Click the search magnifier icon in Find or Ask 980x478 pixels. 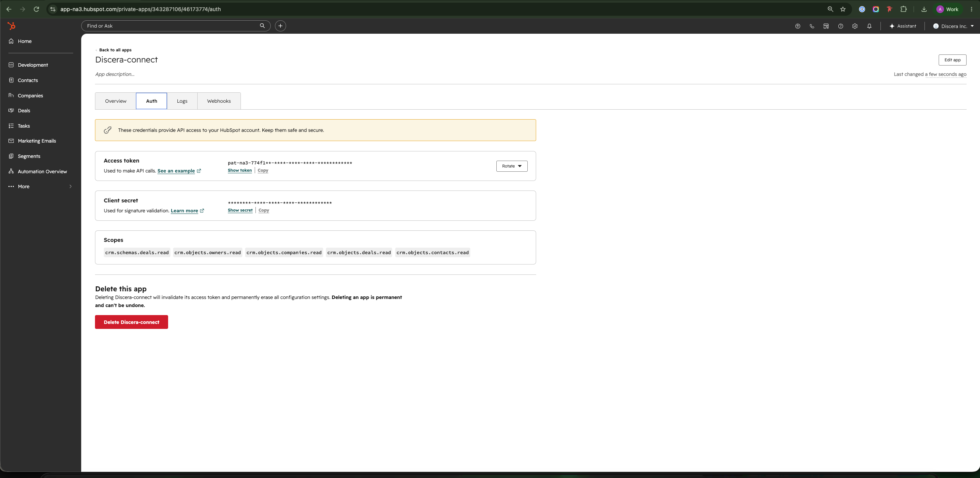[262, 26]
